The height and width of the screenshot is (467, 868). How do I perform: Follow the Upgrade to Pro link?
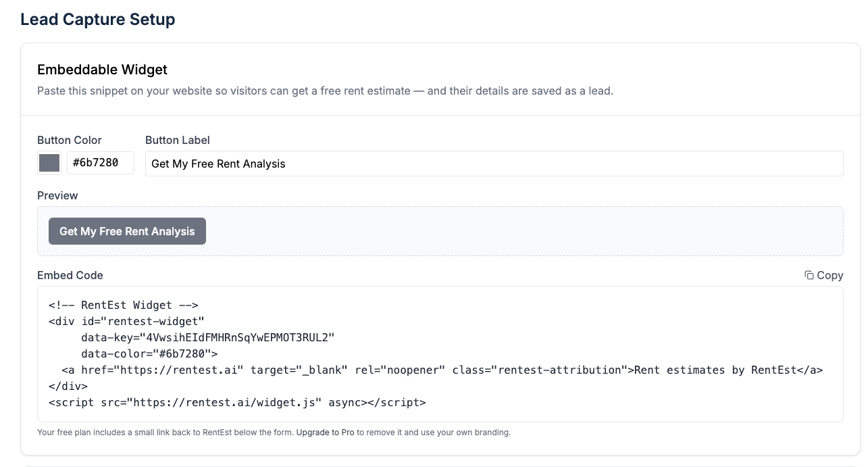pyautogui.click(x=325, y=432)
